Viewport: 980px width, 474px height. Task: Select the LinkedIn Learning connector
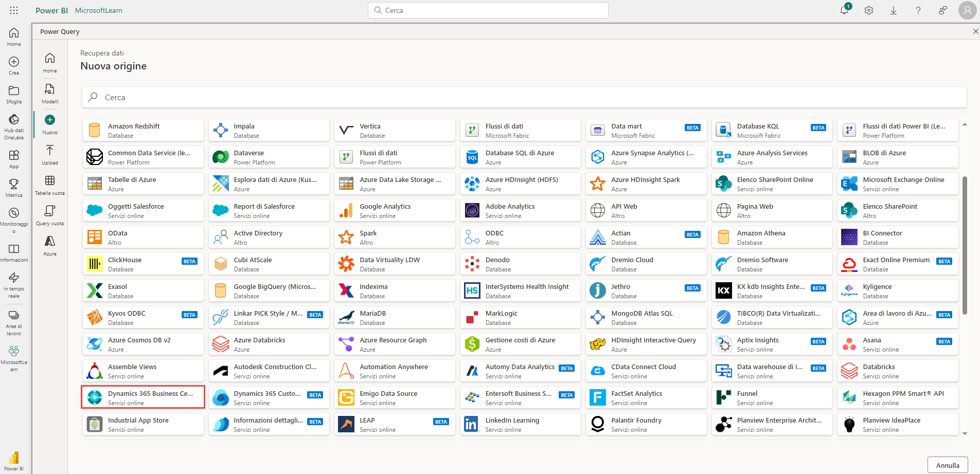tap(521, 424)
